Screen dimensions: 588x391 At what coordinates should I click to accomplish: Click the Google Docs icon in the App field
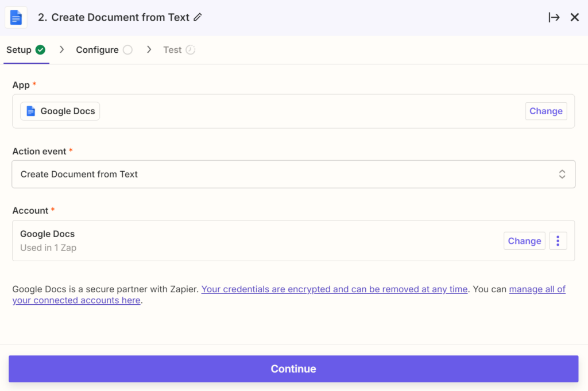tap(31, 111)
